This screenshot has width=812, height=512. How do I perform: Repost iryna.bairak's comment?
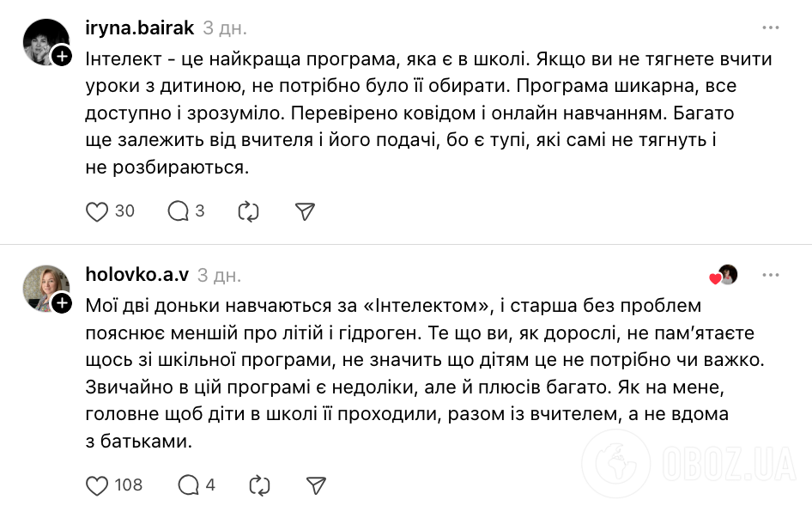pos(248,210)
